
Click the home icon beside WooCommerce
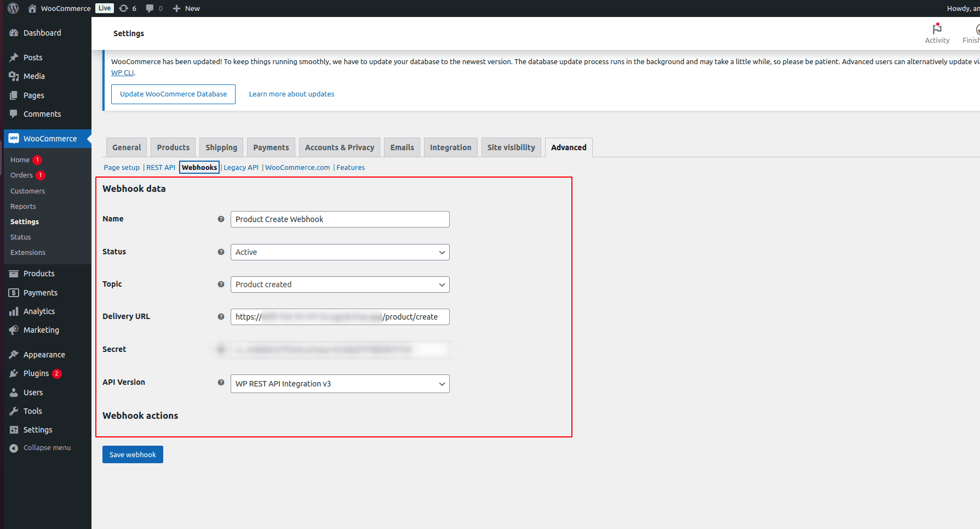click(32, 8)
